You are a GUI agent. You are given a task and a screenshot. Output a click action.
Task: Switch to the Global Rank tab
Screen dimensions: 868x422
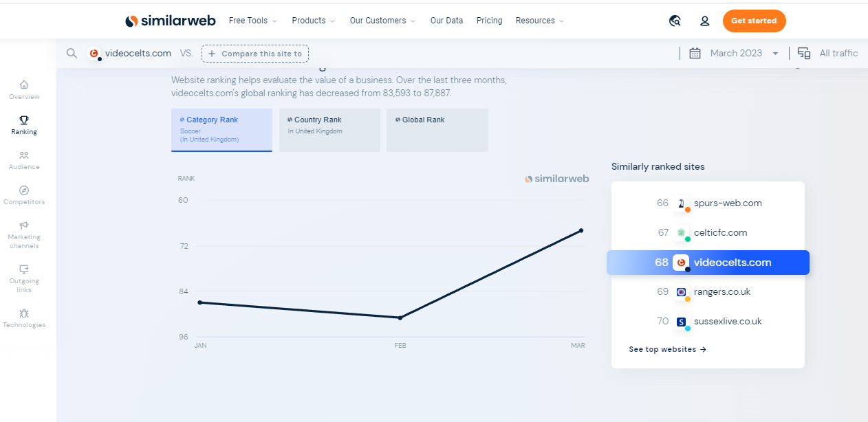click(x=437, y=129)
